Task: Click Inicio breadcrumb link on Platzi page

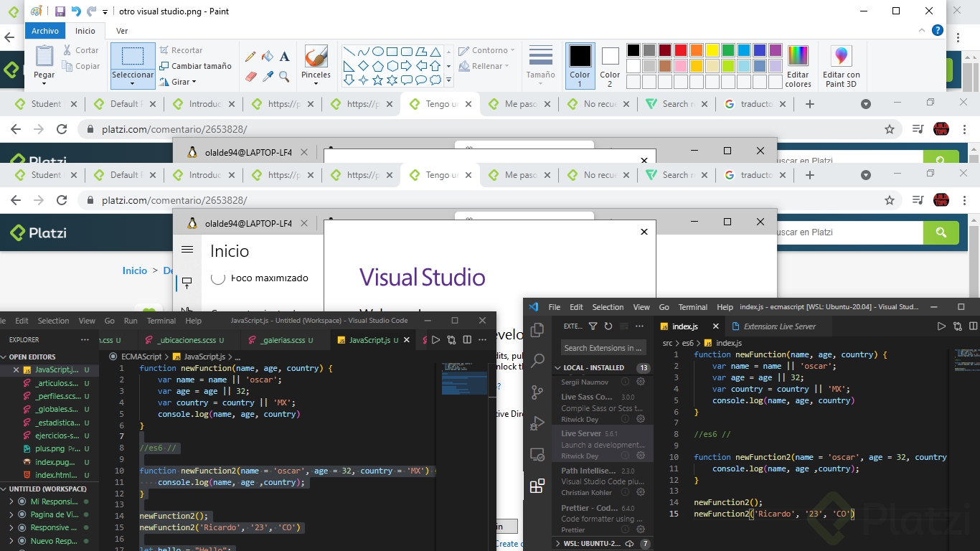Action: (134, 270)
